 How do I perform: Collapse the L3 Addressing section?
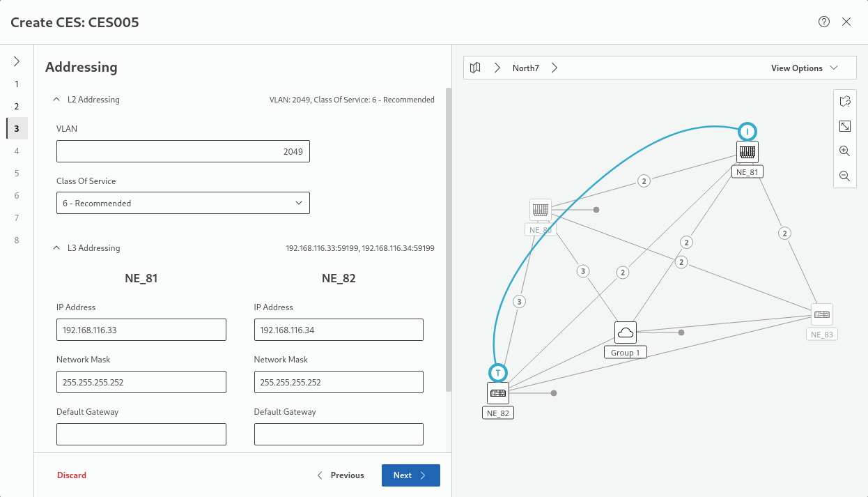pos(56,248)
